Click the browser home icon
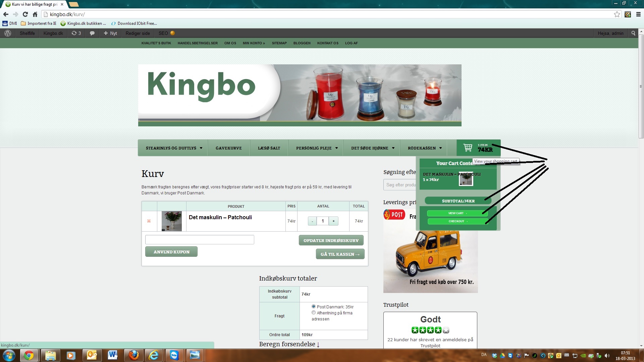644x362 pixels. point(35,14)
